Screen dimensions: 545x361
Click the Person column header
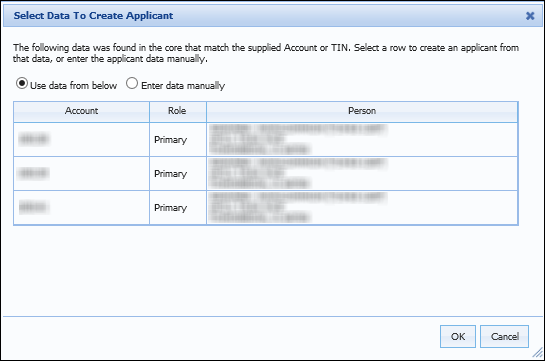click(362, 111)
